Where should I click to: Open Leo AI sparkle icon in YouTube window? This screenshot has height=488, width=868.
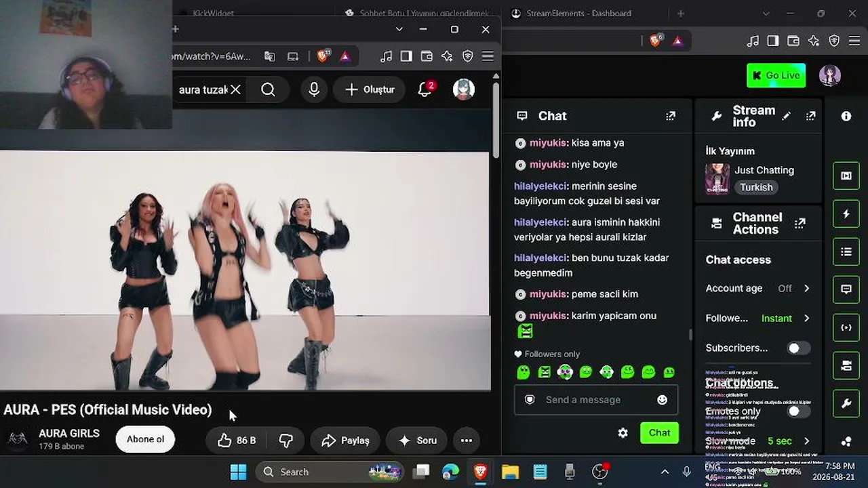(447, 56)
